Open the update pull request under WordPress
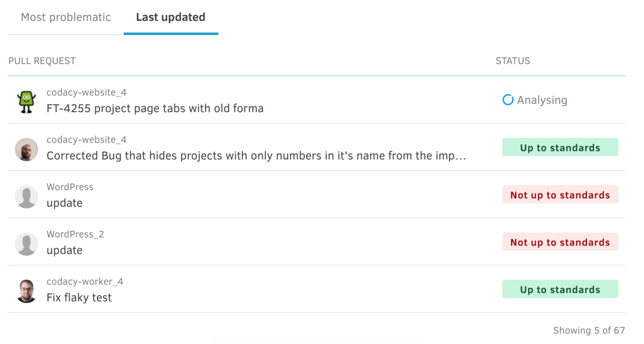Viewport: 644px width, 344px height. coord(64,203)
